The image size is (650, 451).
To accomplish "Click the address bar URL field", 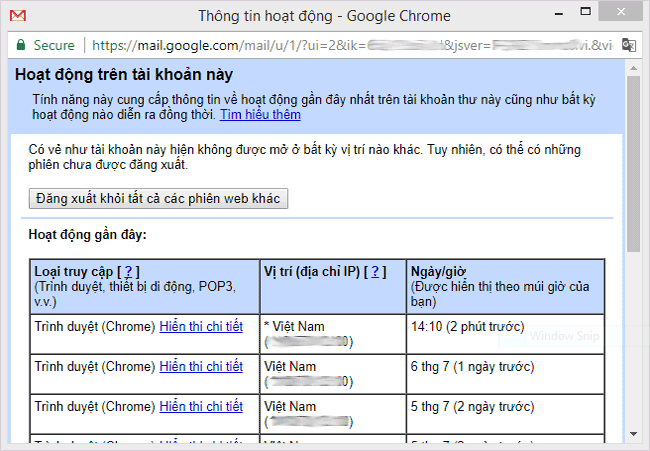I will point(352,45).
